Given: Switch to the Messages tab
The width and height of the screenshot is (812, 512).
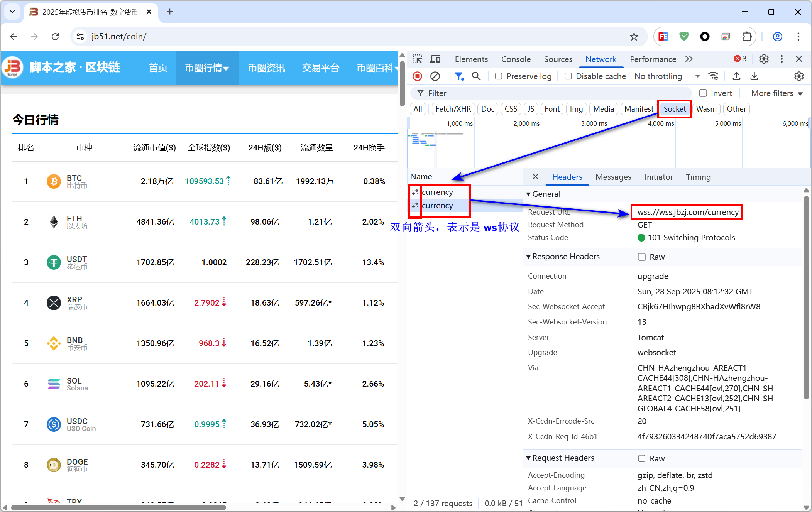Looking at the screenshot, I should click(613, 177).
